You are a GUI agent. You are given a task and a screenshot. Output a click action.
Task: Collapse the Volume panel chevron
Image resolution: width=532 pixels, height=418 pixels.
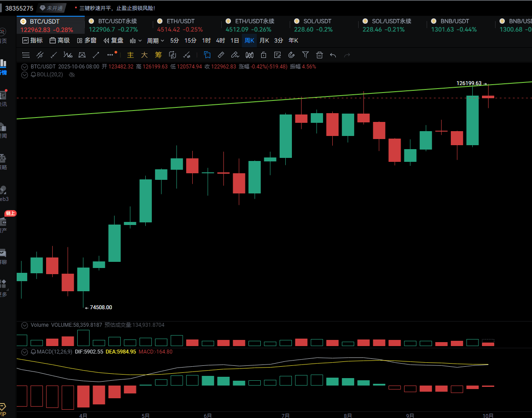(x=25, y=325)
